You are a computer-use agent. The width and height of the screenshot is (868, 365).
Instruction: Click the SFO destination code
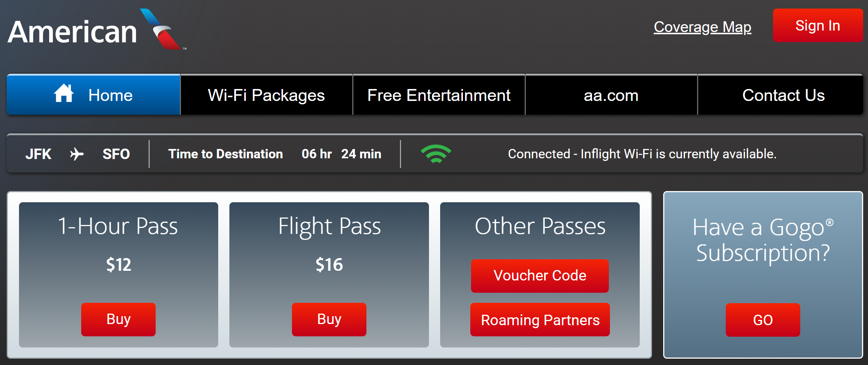click(x=116, y=154)
